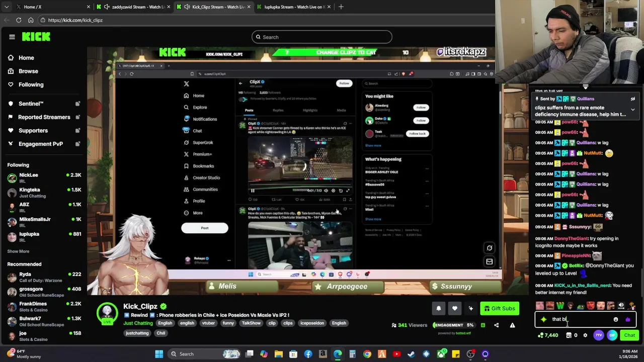
Task: Toggle the Engagement PvP lock icon
Action: [77, 144]
